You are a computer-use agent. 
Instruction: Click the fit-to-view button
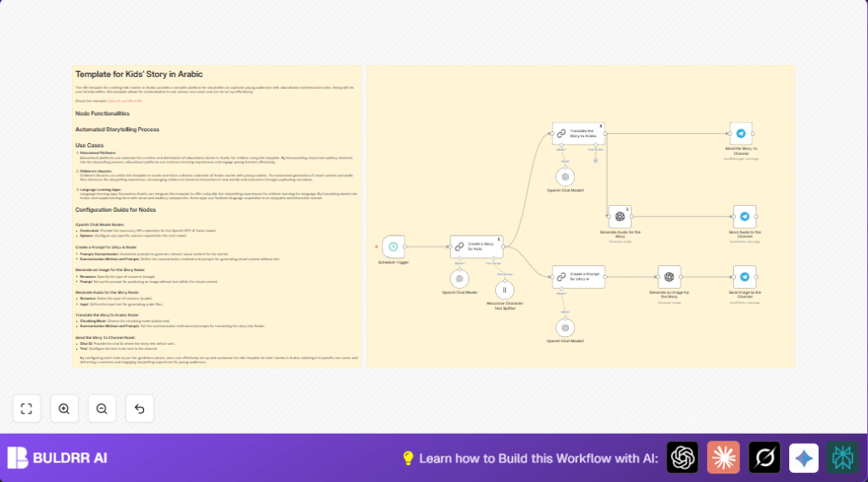(26, 409)
